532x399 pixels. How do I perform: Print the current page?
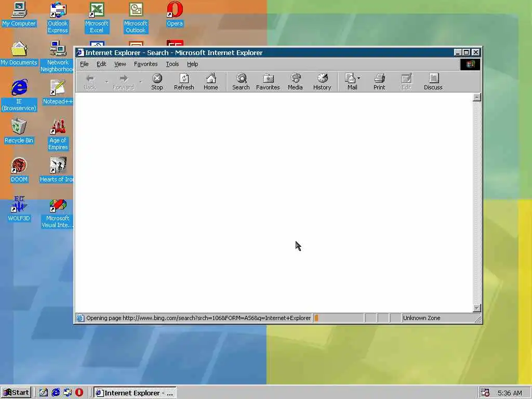(379, 82)
